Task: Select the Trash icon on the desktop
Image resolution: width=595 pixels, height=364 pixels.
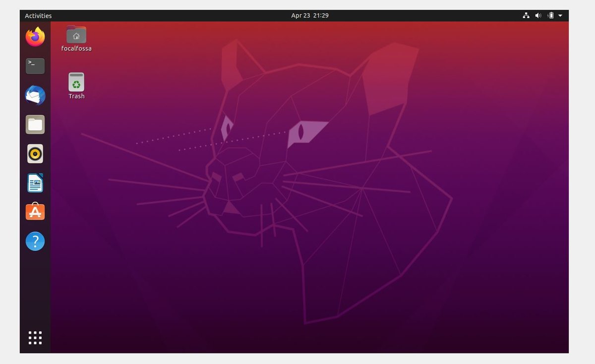Action: click(x=76, y=81)
